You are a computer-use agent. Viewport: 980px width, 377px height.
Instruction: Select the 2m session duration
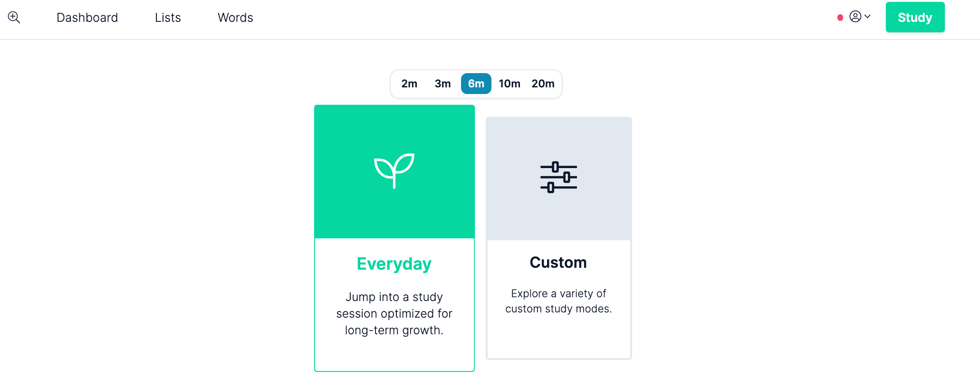409,84
